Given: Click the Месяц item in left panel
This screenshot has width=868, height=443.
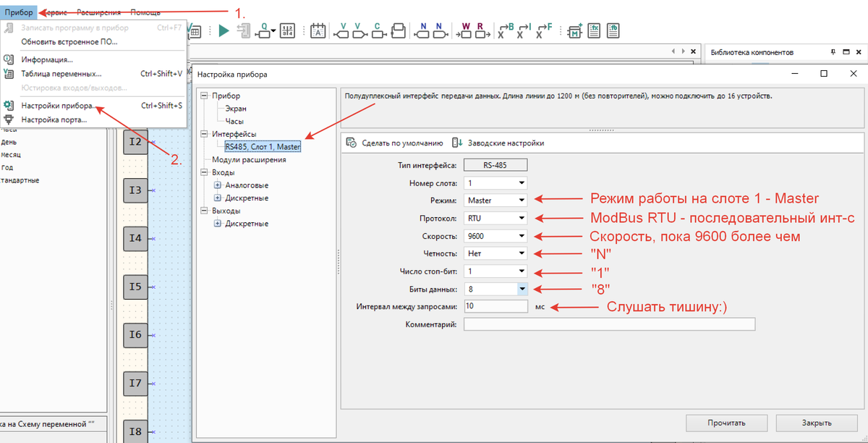Looking at the screenshot, I should [x=11, y=155].
